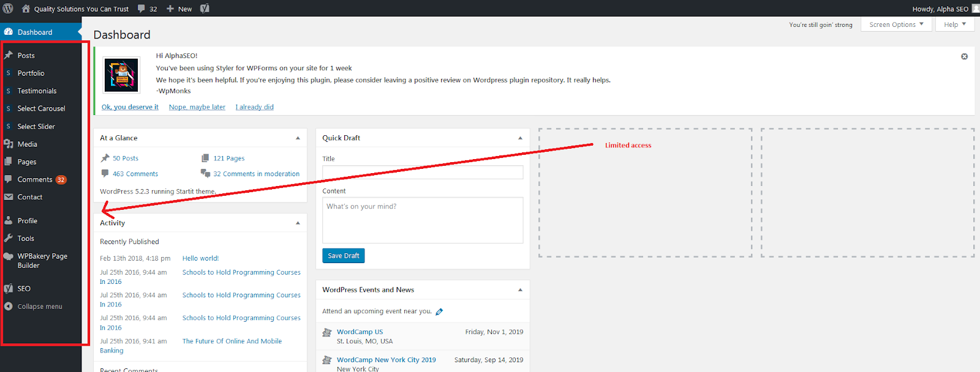Open the Posts menu in sidebar
This screenshot has width=980, height=372.
pos(26,56)
